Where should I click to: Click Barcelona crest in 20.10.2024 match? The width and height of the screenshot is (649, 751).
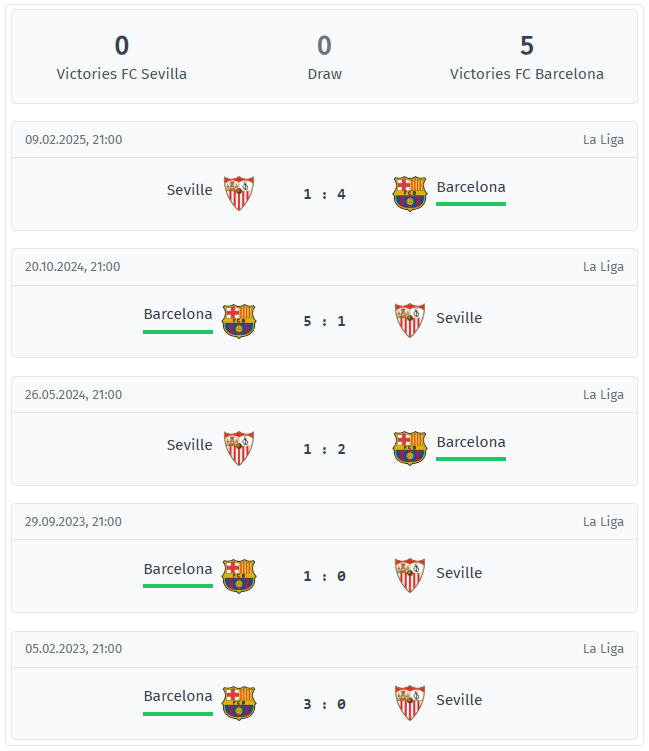[238, 321]
